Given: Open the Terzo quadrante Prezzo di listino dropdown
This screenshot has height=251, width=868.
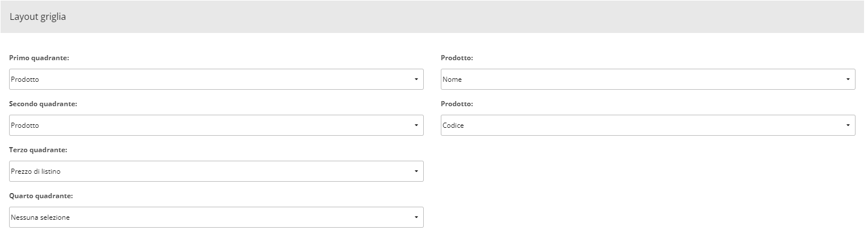Looking at the screenshot, I should 216,171.
